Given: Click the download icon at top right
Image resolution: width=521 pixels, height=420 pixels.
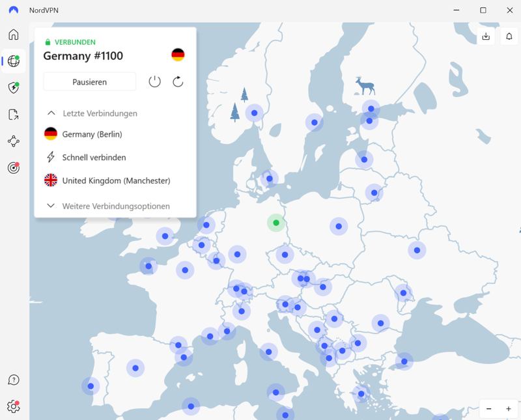Looking at the screenshot, I should pos(486,36).
